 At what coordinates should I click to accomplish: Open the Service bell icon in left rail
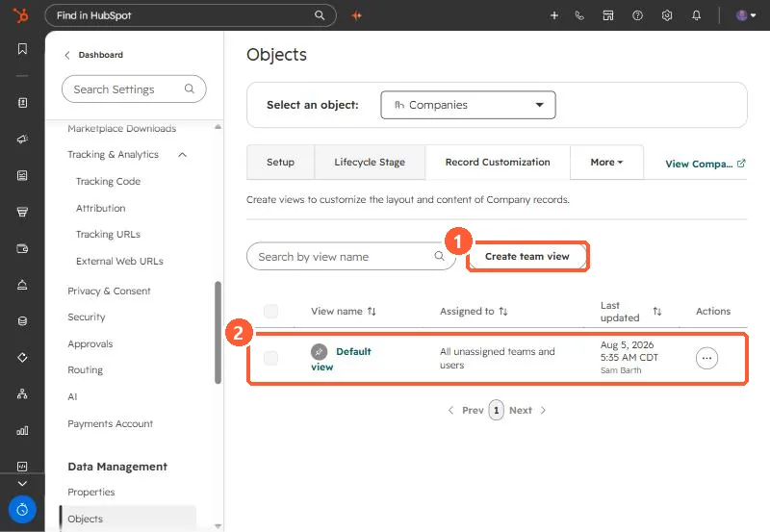(x=22, y=285)
